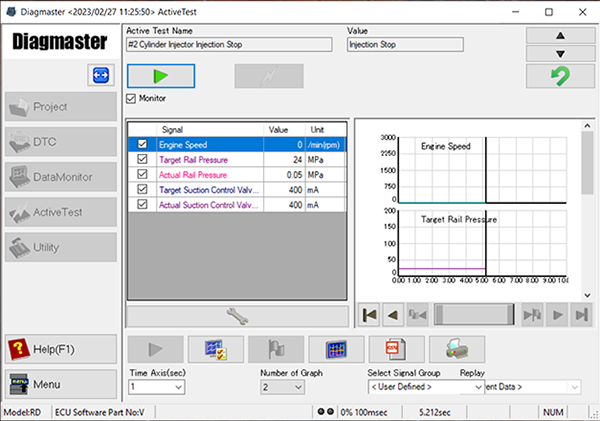Open the Project section
The width and height of the screenshot is (600, 421).
[61, 106]
